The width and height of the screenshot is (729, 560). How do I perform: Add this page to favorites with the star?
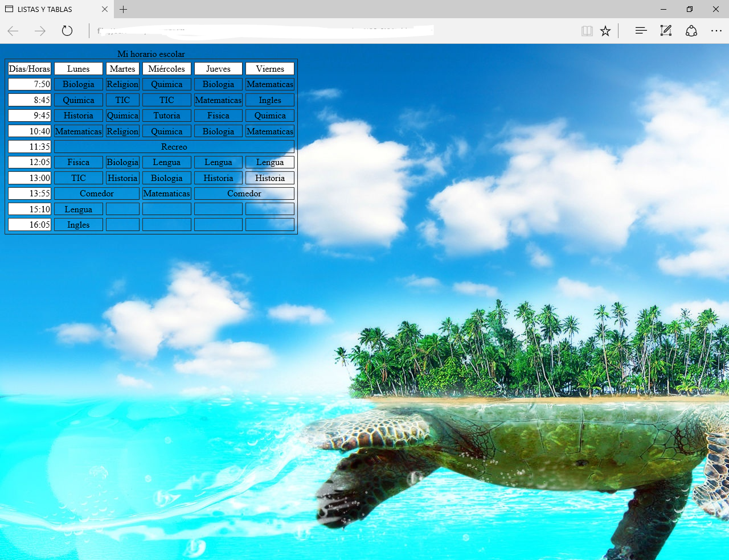605,31
